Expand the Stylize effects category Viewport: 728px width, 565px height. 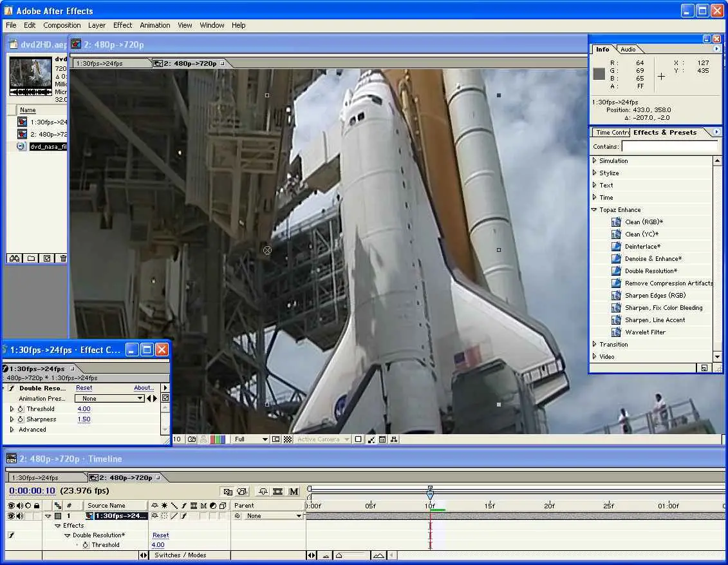point(594,173)
